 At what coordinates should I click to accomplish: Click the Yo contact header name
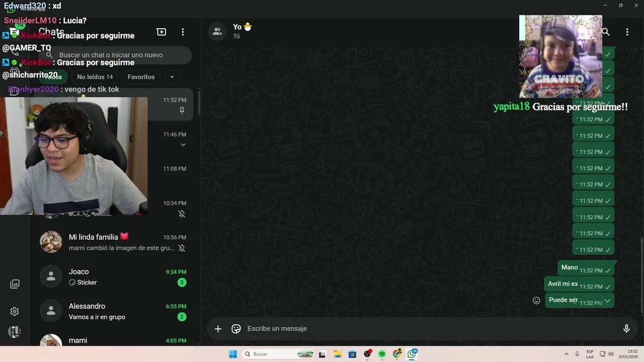click(x=237, y=27)
